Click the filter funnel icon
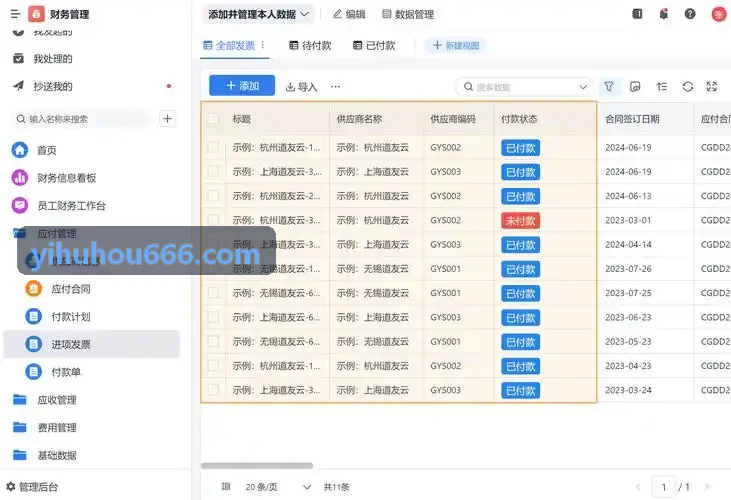 (609, 87)
